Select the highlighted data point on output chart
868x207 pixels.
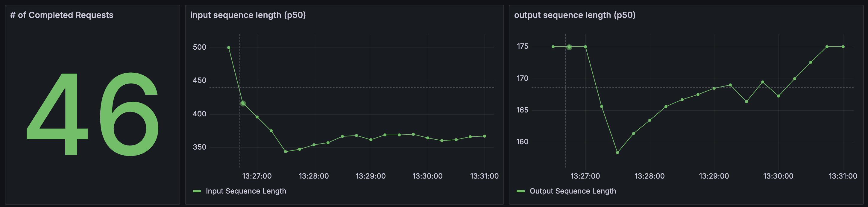point(569,47)
